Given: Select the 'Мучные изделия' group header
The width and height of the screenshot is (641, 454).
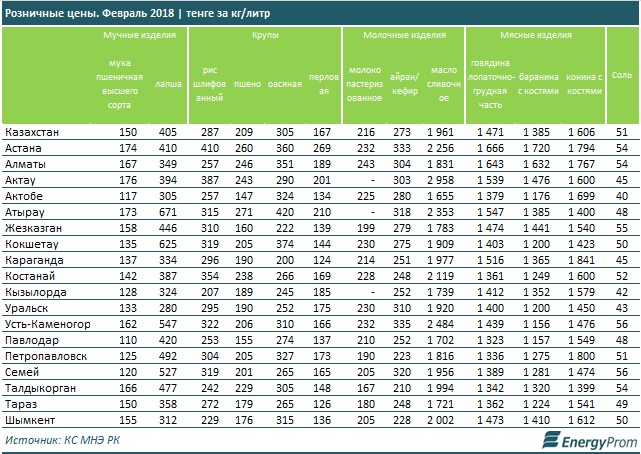Looking at the screenshot, I should [146, 34].
